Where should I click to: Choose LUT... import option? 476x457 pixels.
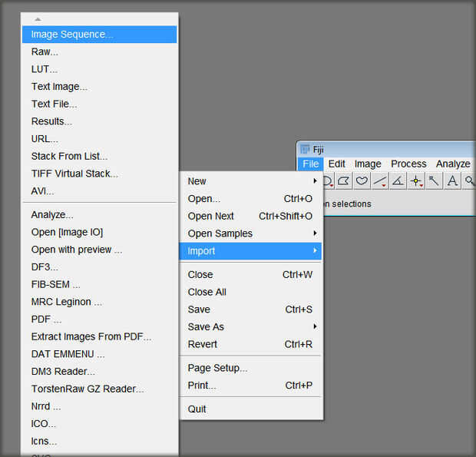tap(100, 69)
